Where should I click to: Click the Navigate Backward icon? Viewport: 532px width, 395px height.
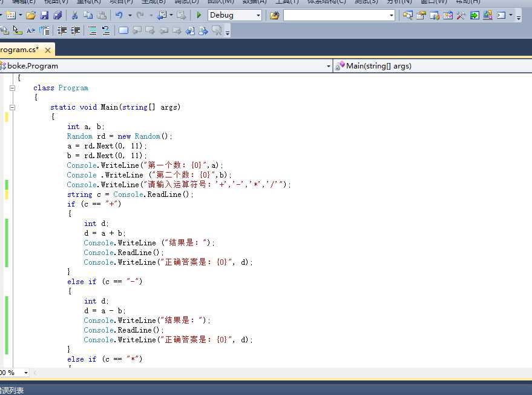(x=162, y=15)
